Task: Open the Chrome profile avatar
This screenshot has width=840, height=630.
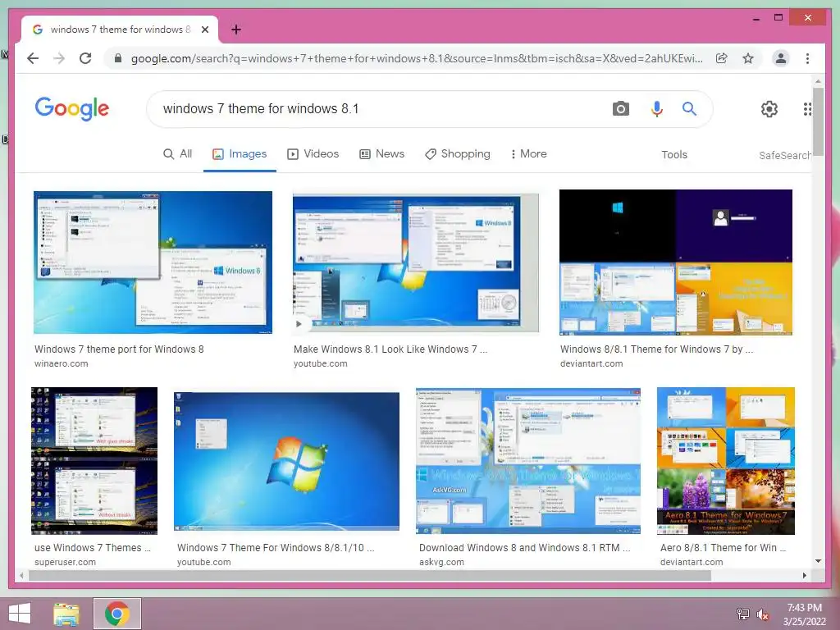Action: tap(781, 58)
